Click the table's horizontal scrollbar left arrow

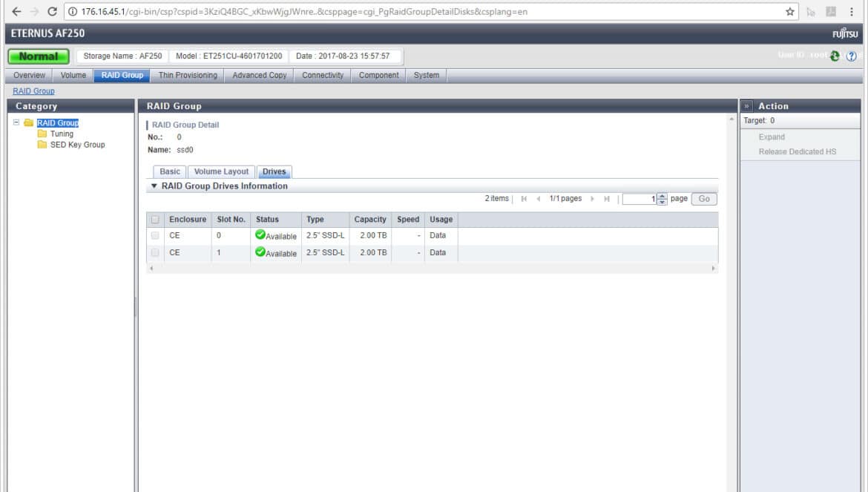point(151,269)
